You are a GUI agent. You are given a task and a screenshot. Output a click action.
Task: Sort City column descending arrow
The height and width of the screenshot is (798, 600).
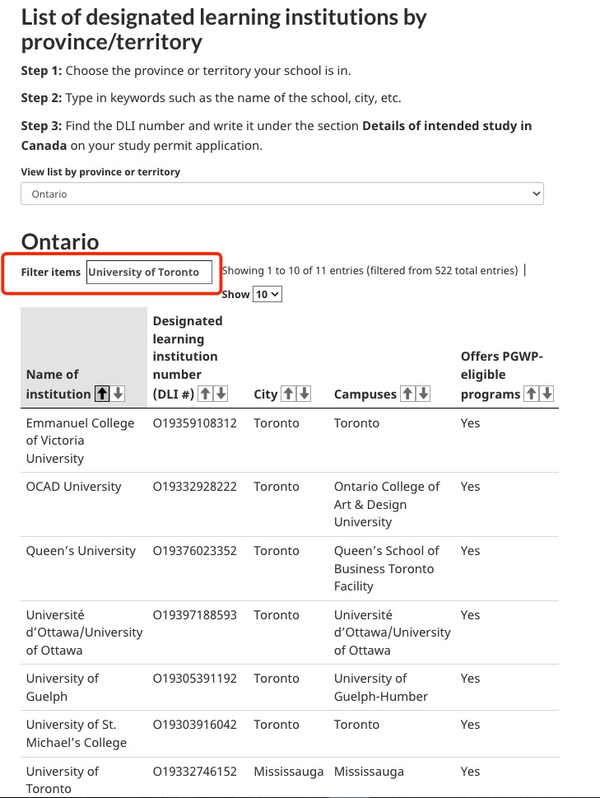pyautogui.click(x=304, y=393)
